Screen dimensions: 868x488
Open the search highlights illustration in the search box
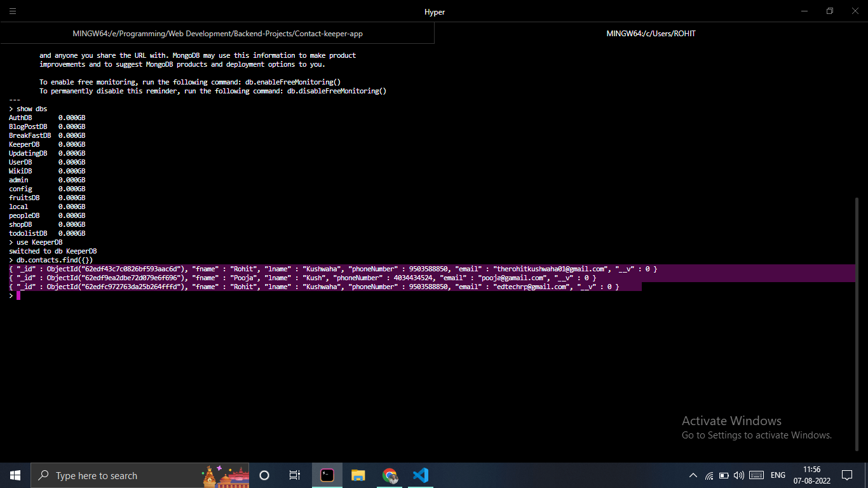tap(225, 475)
